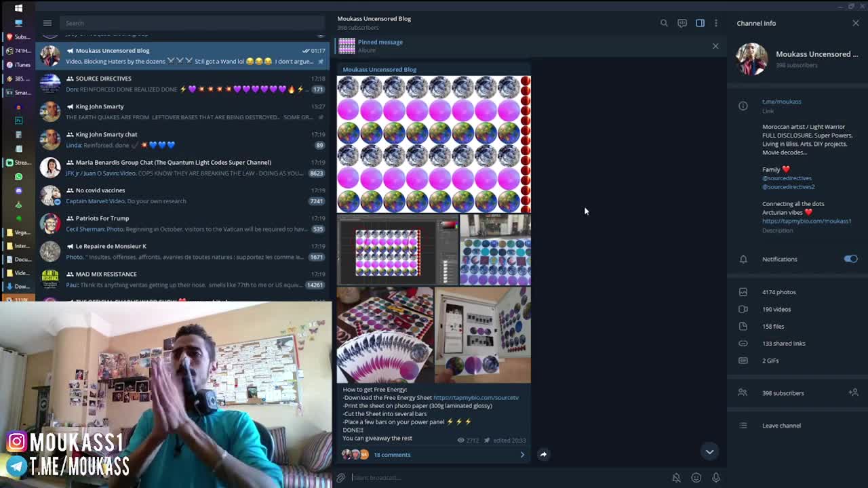Open the emoji picker
Viewport: 868px width, 488px height.
[696, 478]
